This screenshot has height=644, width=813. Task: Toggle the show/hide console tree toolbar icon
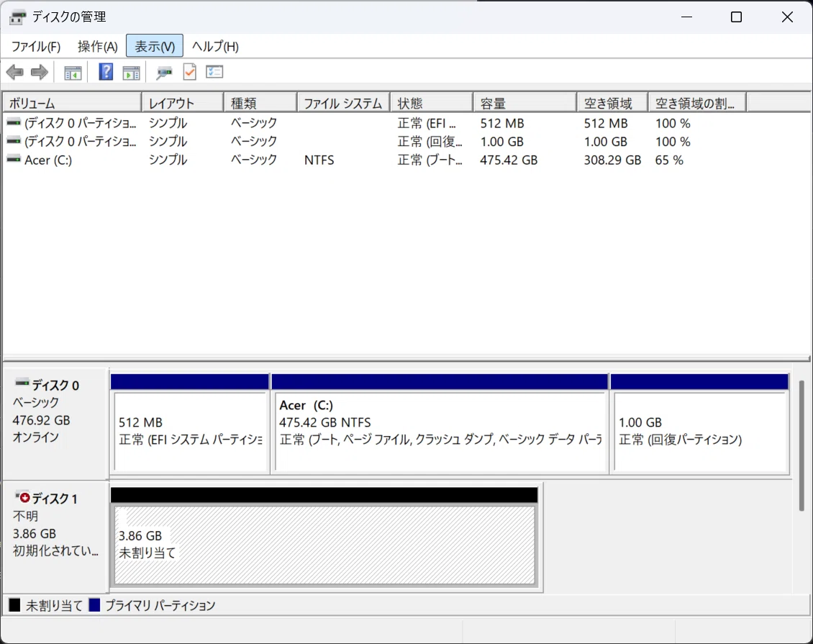click(x=73, y=73)
